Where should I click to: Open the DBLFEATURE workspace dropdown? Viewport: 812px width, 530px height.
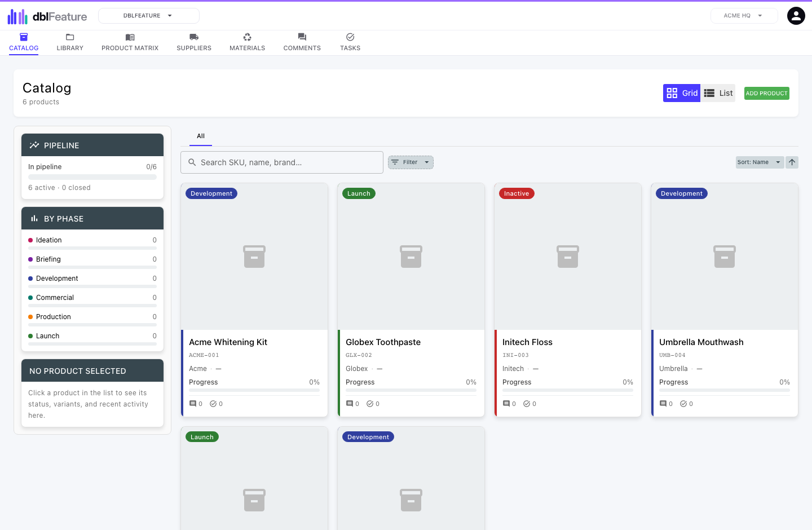[x=149, y=16]
